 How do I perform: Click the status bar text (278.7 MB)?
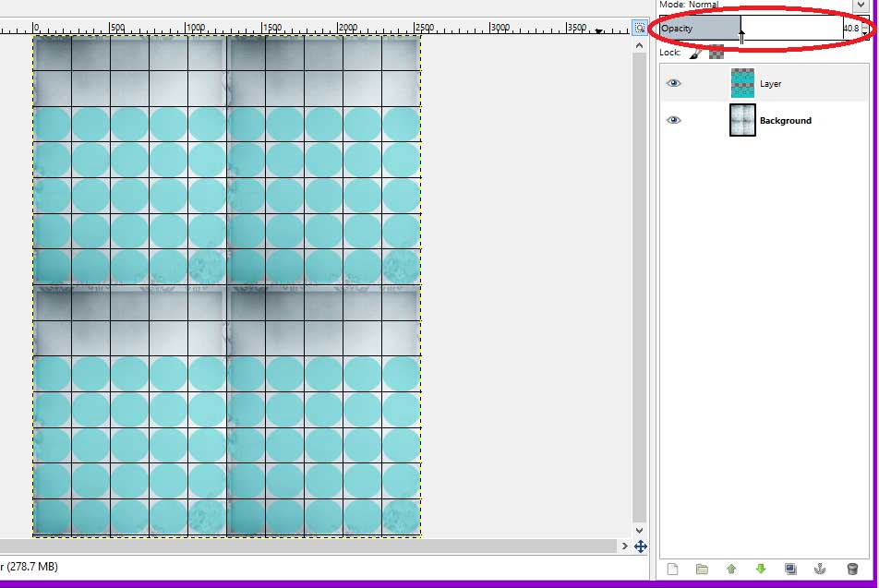(x=33, y=567)
